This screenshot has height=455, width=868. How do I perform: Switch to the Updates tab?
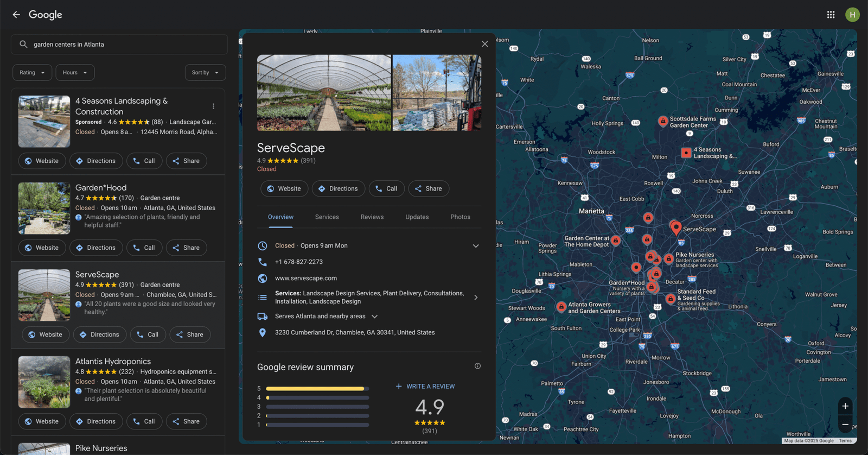[417, 217]
